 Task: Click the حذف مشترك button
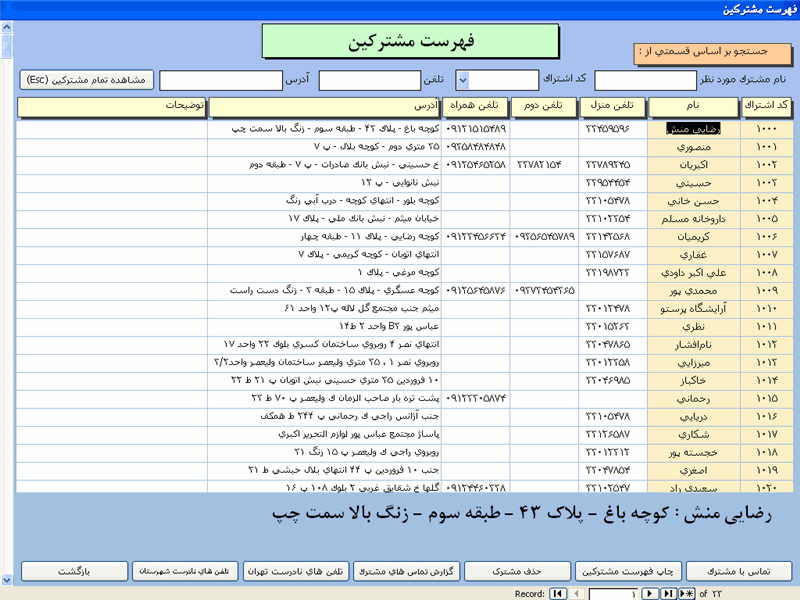tap(516, 571)
